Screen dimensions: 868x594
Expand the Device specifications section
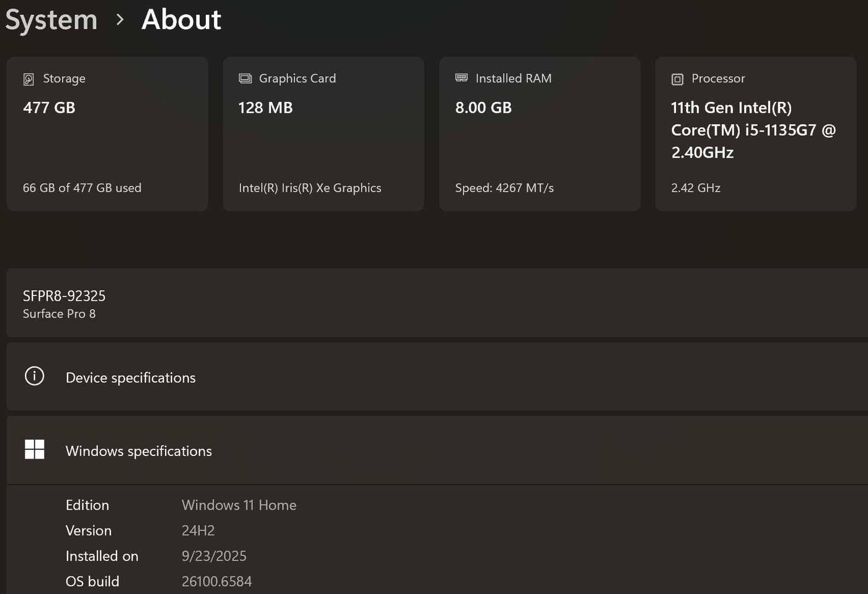coord(437,377)
